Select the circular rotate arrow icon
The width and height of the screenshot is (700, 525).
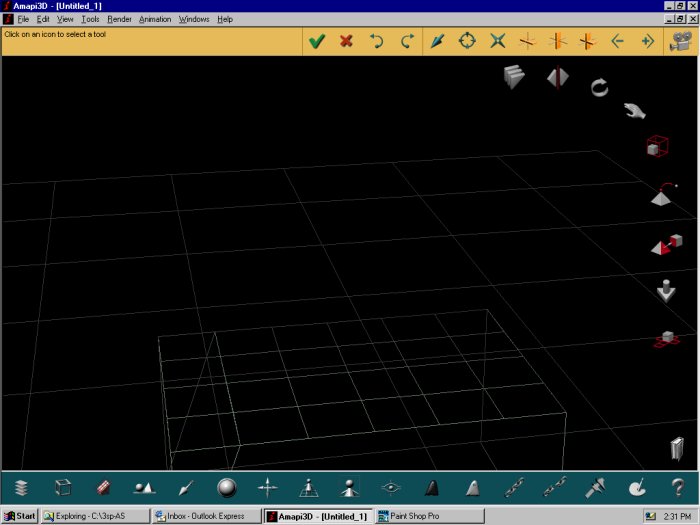pyautogui.click(x=599, y=88)
